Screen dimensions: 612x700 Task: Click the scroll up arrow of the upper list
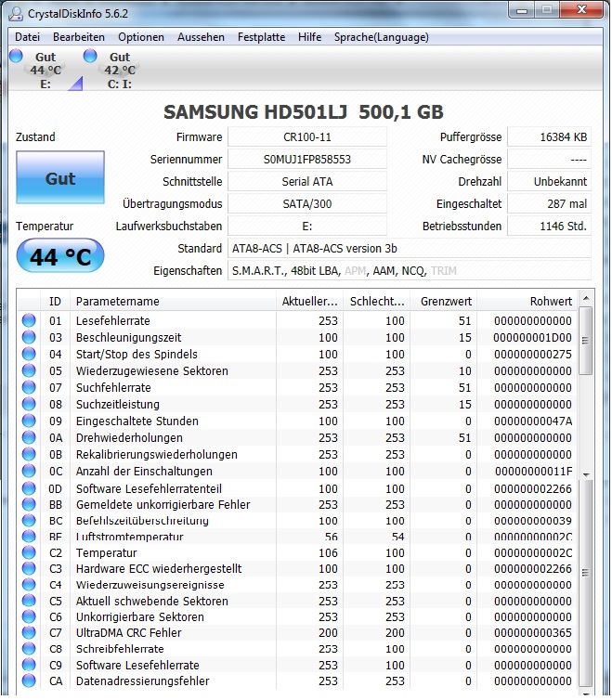tap(586, 298)
